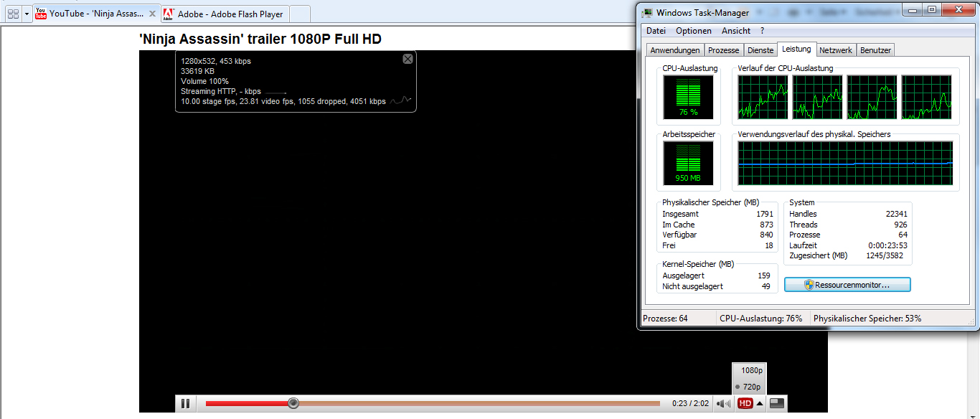Switch to the Anwendungen tab
Image resolution: width=980 pixels, height=419 pixels.
pos(675,50)
